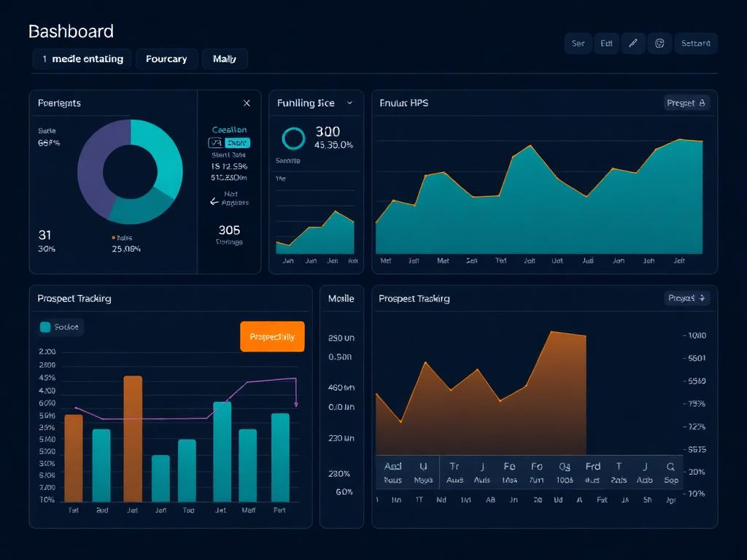
Task: Click the 'Moille' panel heading
Action: click(x=341, y=298)
